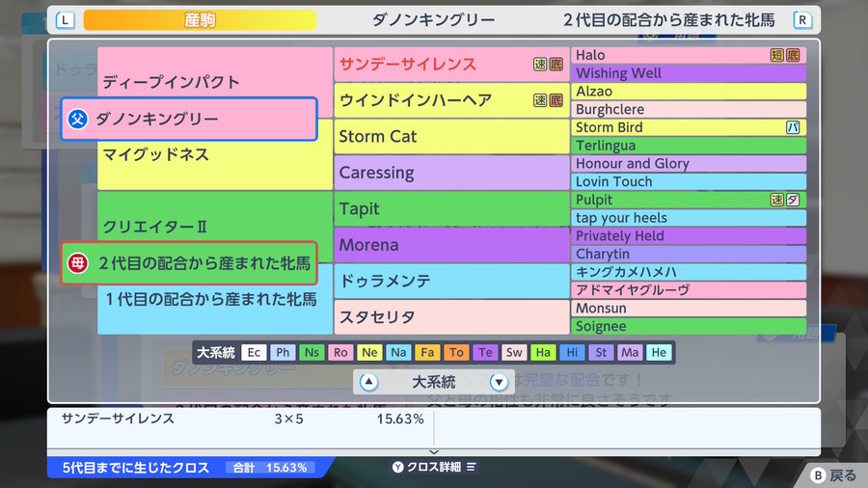Expand the cross list chevron below
This screenshot has height=488, width=868.
[x=434, y=452]
